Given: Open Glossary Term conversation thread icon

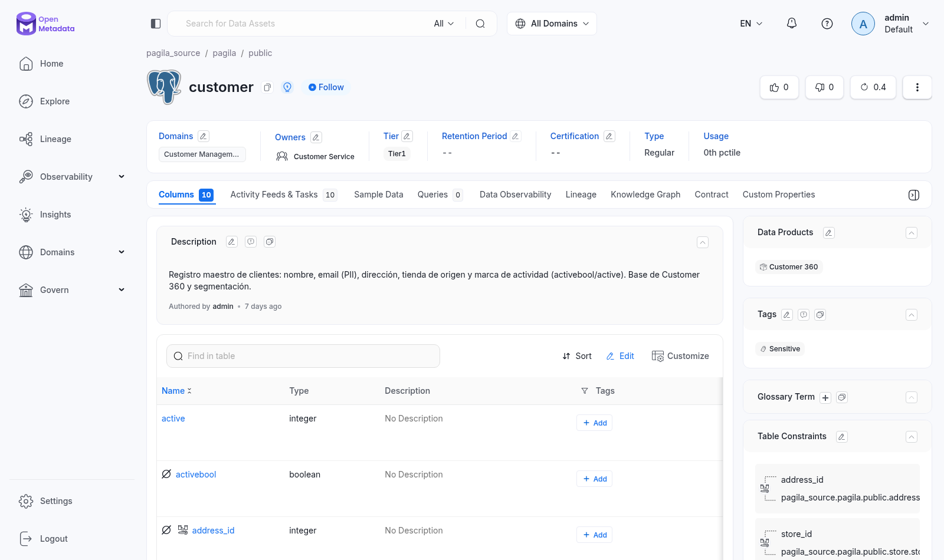Looking at the screenshot, I should (842, 397).
